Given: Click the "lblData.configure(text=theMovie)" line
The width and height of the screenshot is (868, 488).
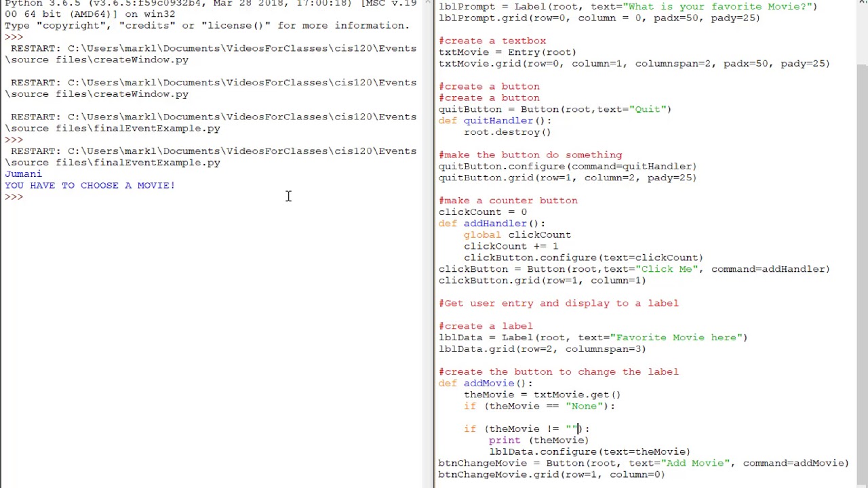Looking at the screenshot, I should pos(590,451).
